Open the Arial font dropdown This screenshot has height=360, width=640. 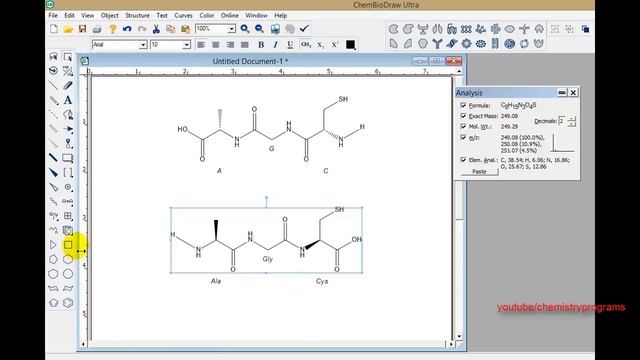click(x=143, y=44)
